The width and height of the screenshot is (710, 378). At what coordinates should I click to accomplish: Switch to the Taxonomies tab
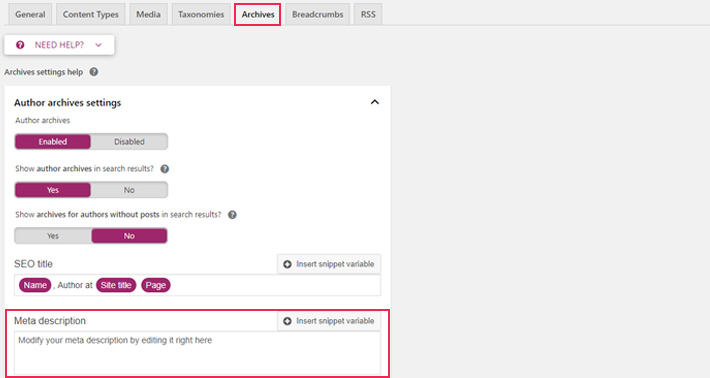click(201, 14)
